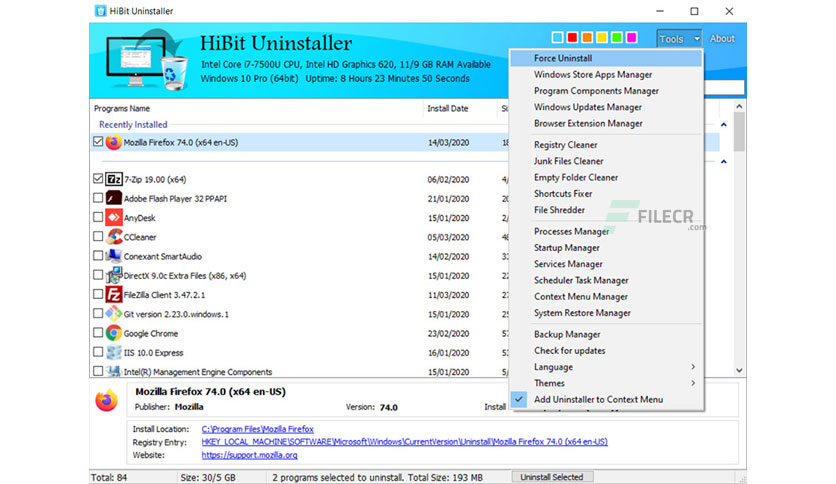Click the Conexant SmartAudio icon

(114, 256)
